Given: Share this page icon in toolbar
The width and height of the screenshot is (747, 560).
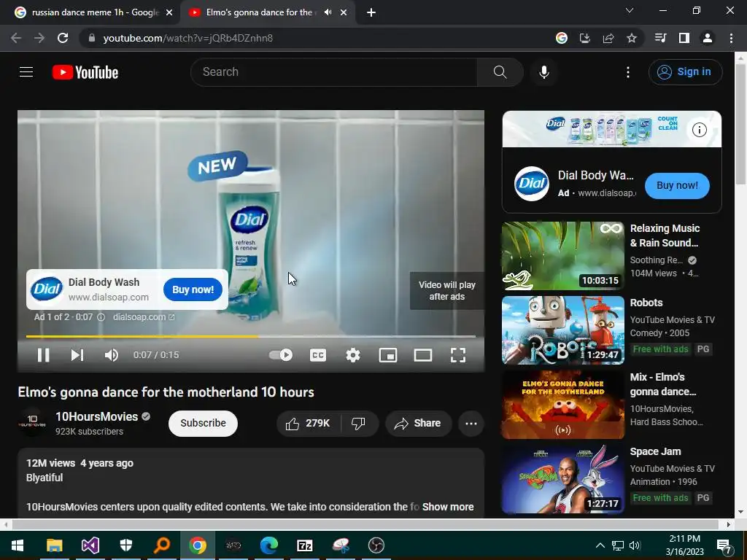Looking at the screenshot, I should point(608,38).
